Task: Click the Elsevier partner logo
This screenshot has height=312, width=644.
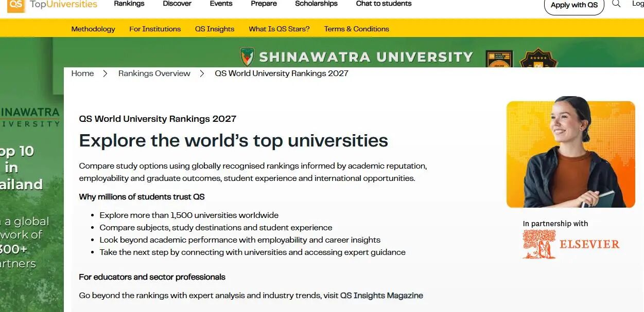Action: tap(571, 244)
